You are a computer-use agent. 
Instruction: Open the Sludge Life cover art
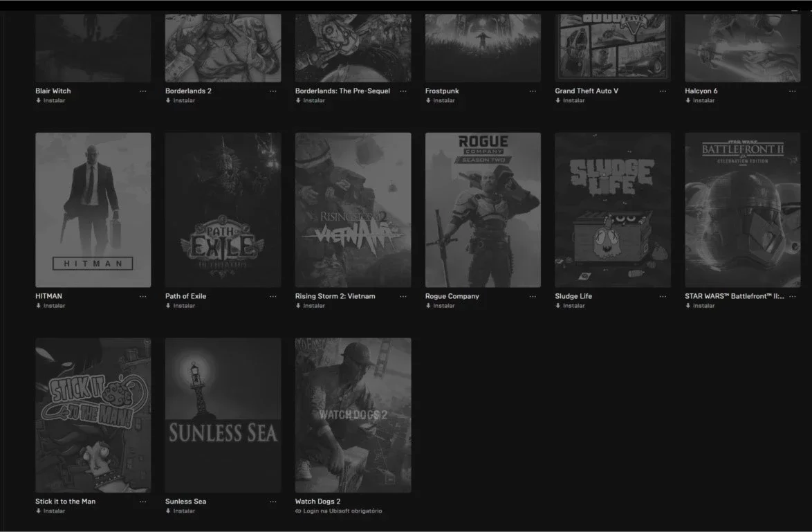(613, 210)
